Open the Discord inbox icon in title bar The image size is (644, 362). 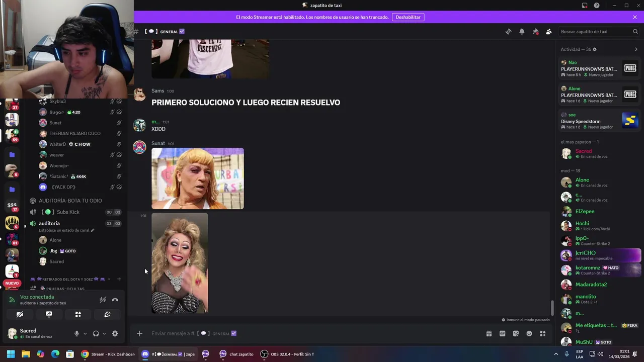point(585,5)
